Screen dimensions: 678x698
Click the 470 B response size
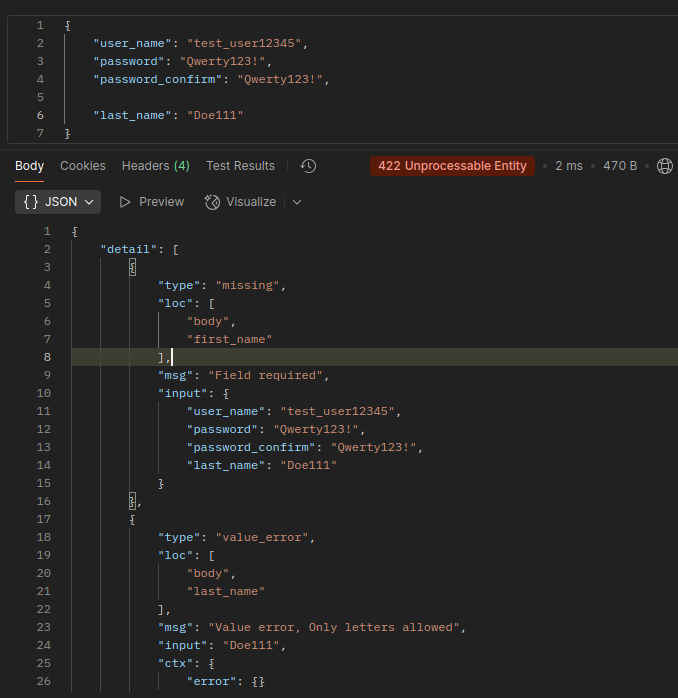pos(620,166)
